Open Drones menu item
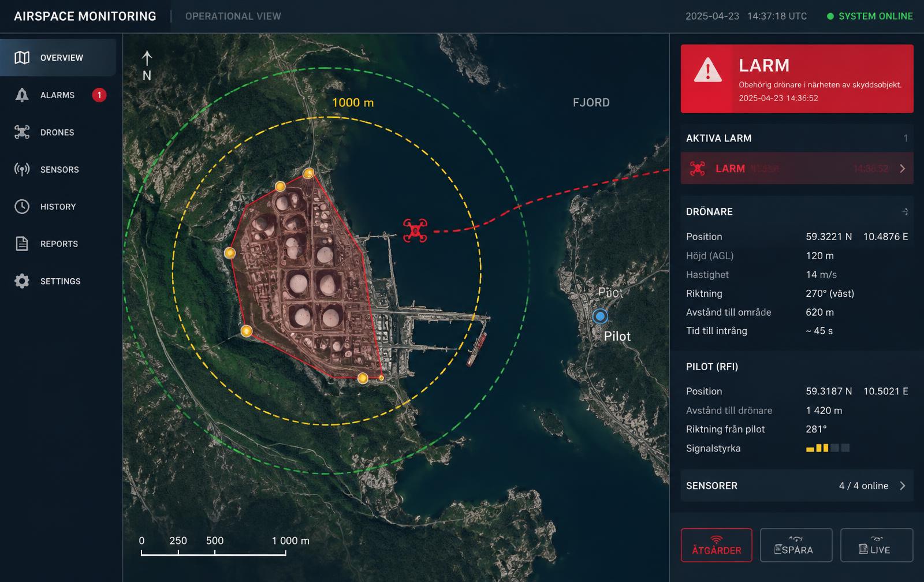The height and width of the screenshot is (582, 924). coord(58,132)
